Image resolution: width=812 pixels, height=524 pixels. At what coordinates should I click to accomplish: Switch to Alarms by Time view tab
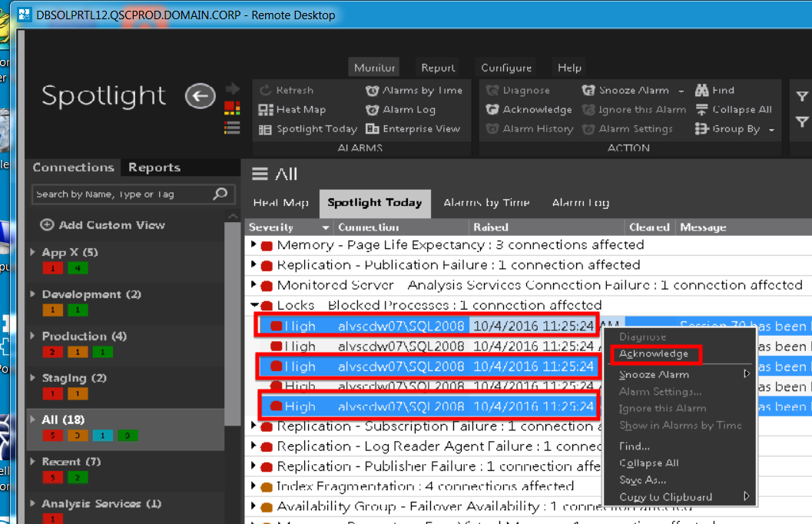486,203
